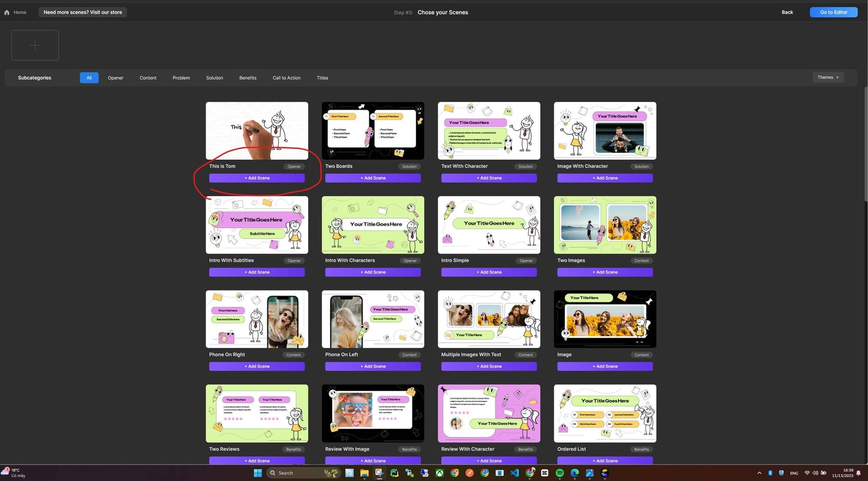Viewport: 868px width, 481px height.
Task: Add the Two Images scene
Action: click(605, 272)
